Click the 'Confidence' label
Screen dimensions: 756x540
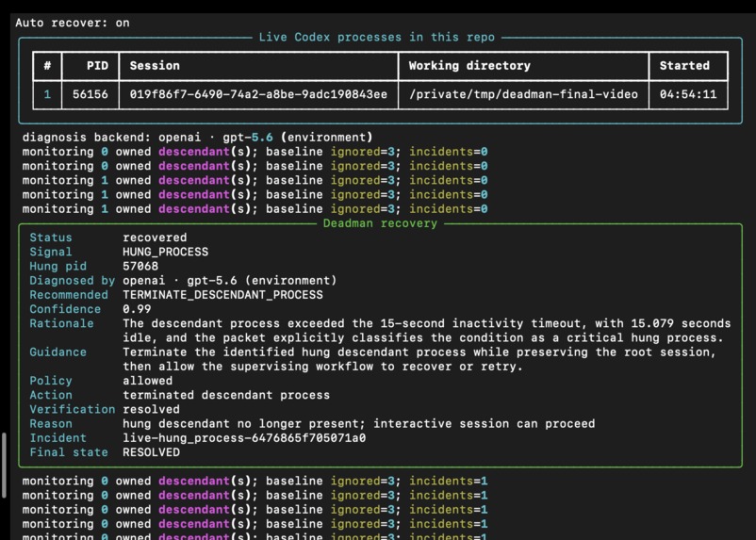[x=65, y=309]
